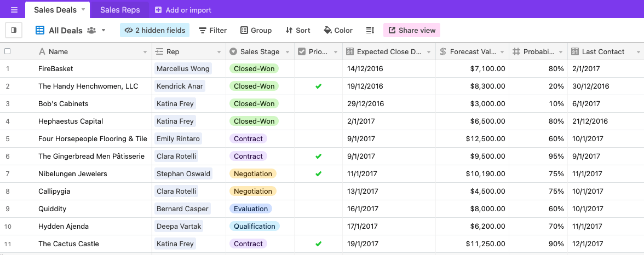Screen dimensions: 644x255
Task: Uncheck Priority for The Cactus Castle
Action: (318, 244)
